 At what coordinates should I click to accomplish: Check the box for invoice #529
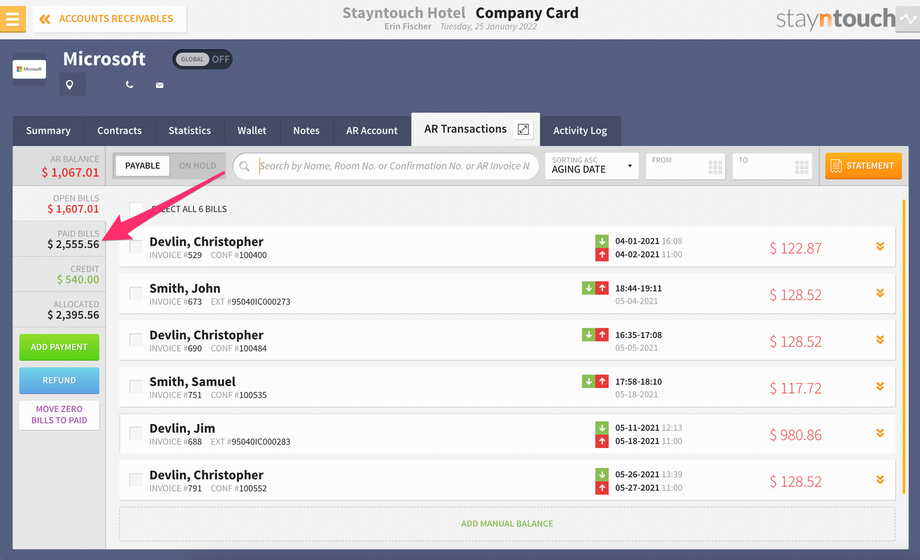(x=136, y=247)
